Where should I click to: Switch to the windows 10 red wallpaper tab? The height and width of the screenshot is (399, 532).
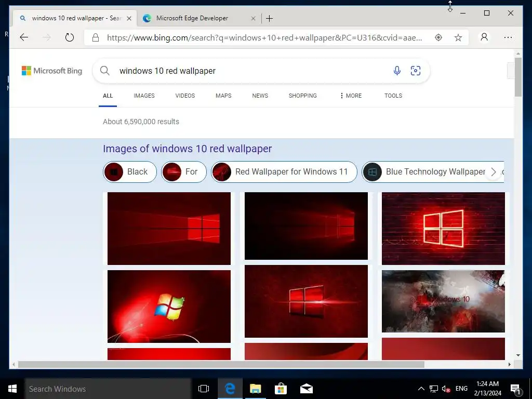tap(75, 18)
